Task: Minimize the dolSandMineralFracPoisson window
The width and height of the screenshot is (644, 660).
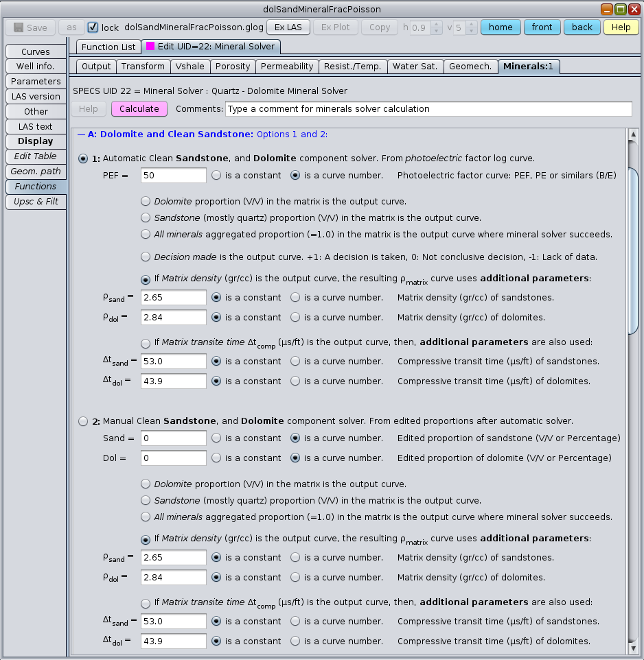Action: 606,9
